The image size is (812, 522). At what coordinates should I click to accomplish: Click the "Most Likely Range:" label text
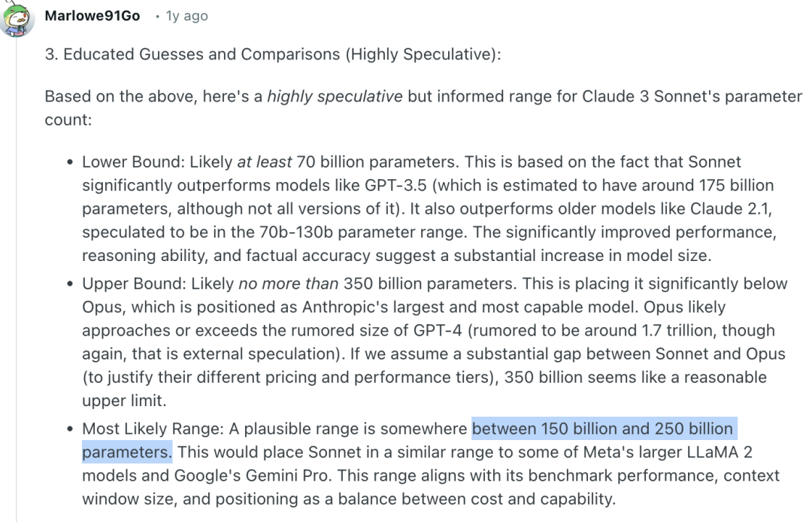(152, 429)
